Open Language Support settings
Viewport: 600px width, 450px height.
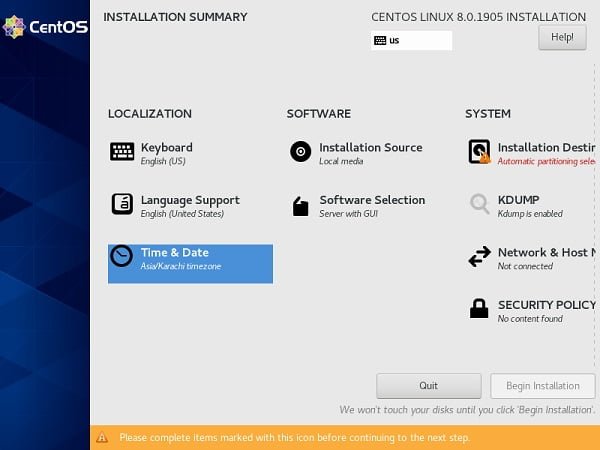190,200
